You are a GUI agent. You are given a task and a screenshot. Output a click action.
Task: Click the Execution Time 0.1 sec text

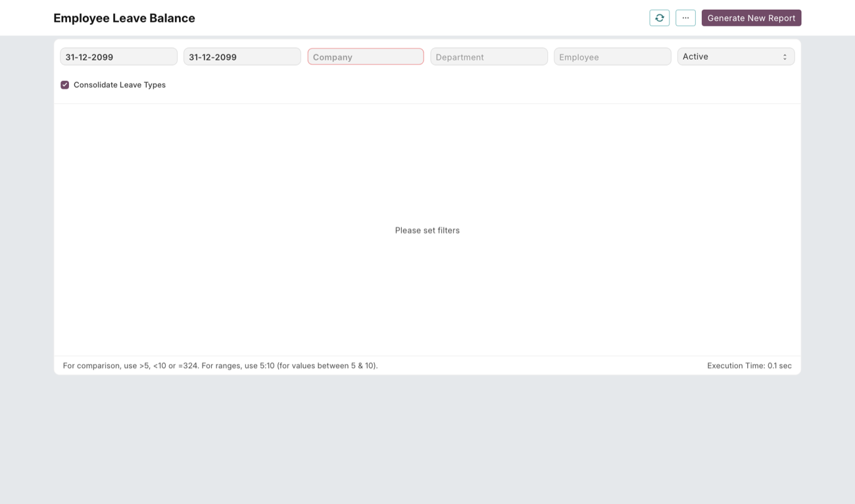749,365
